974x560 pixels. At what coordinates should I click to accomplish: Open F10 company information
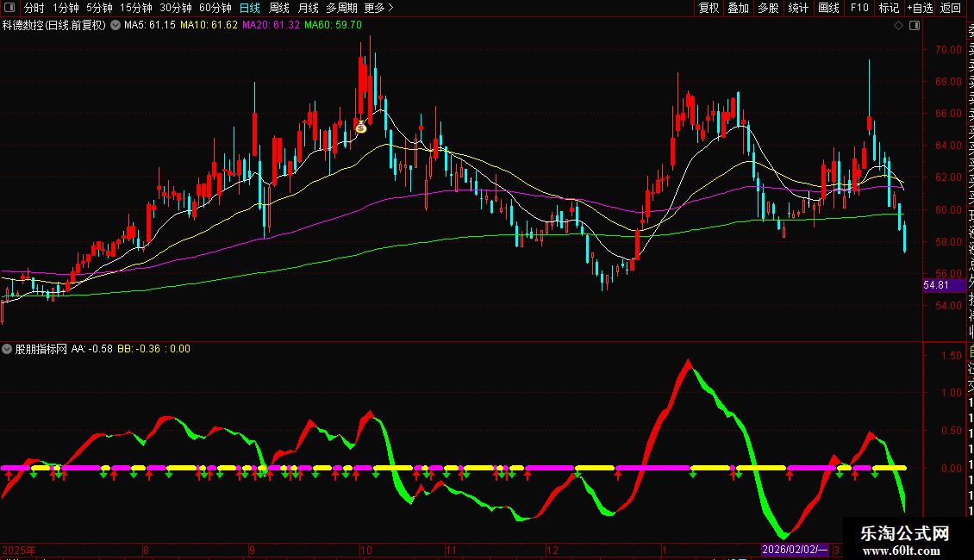click(x=859, y=8)
